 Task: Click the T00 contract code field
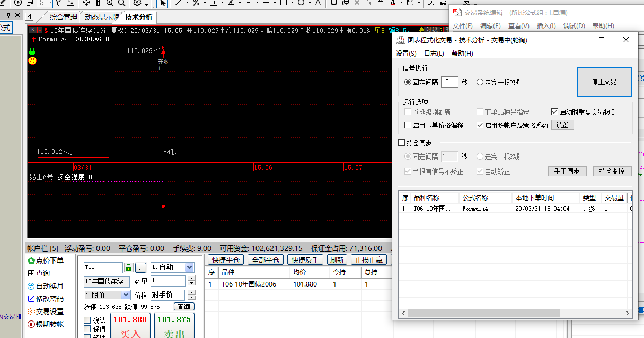[x=103, y=267]
